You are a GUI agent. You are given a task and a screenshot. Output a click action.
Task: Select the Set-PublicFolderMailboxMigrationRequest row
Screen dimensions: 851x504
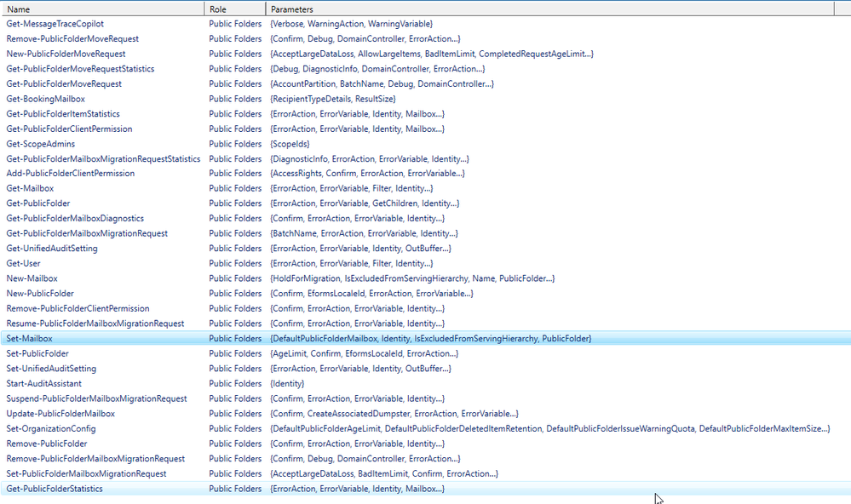[426, 473]
